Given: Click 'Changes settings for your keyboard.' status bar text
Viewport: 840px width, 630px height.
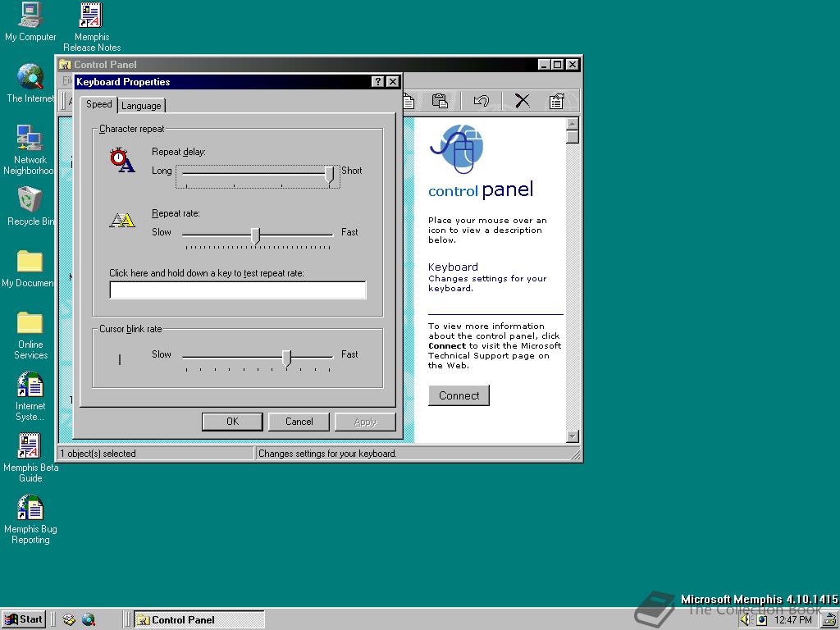Looking at the screenshot, I should [x=327, y=453].
